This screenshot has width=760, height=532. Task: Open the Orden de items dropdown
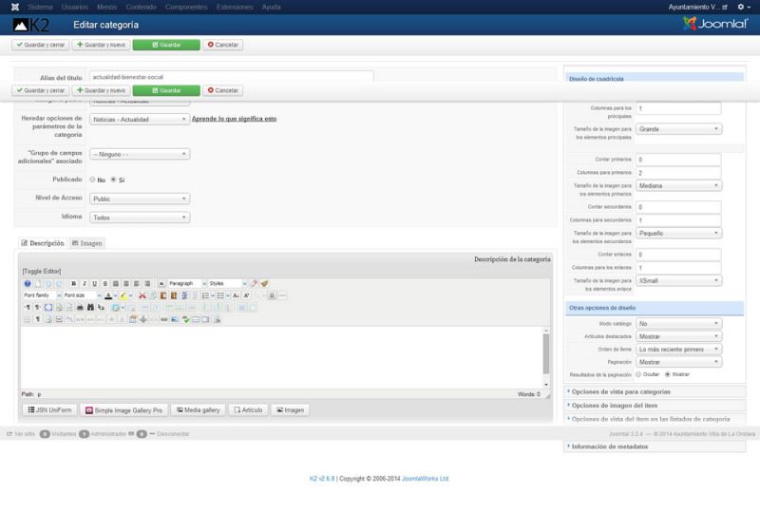(678, 349)
